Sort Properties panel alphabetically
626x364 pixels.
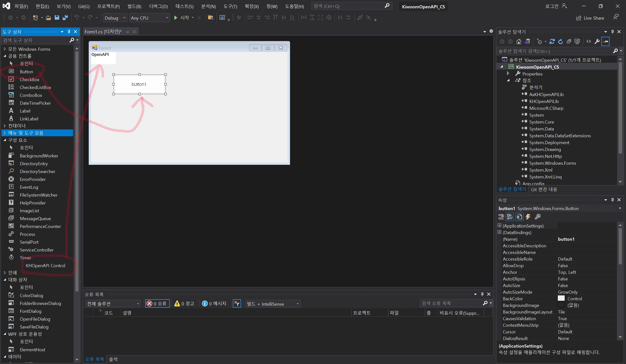[510, 217]
